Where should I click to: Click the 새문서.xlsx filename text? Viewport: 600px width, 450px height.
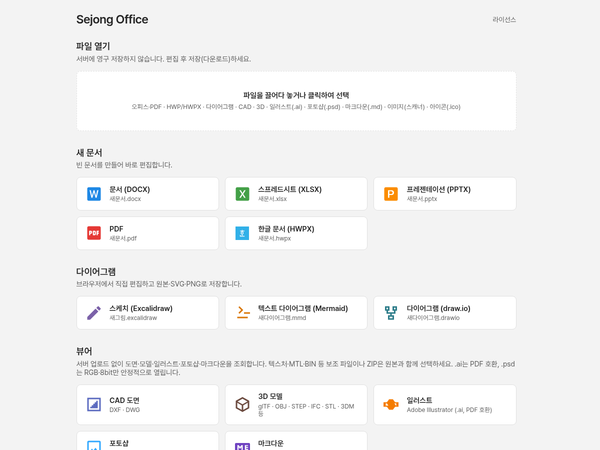[272, 199]
